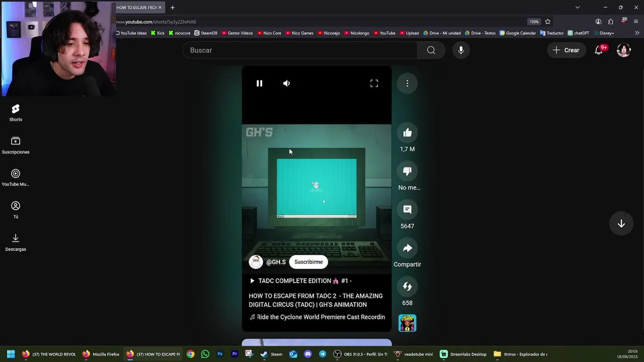Reset the 130% zoom indicator
Image resolution: width=644 pixels, height=362 pixels.
point(534,22)
